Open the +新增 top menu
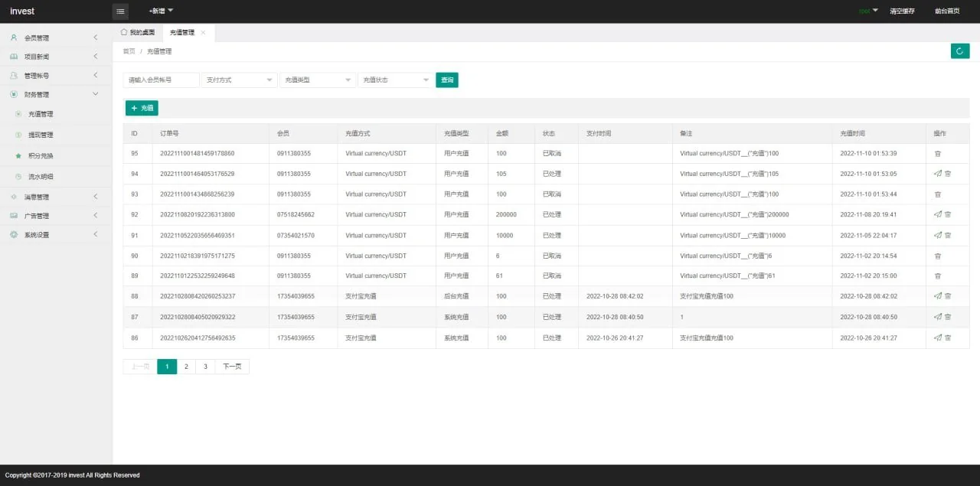This screenshot has height=486, width=980. point(161,11)
